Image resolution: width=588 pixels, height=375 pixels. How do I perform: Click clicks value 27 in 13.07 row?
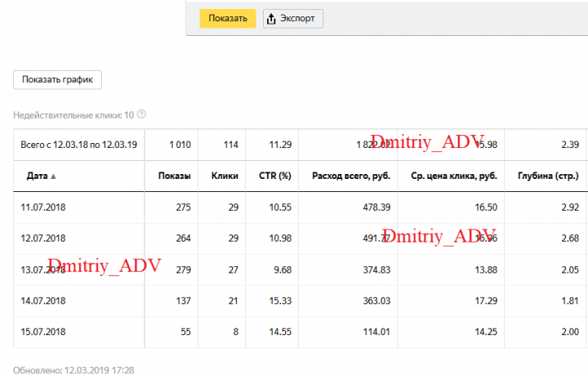(x=234, y=270)
